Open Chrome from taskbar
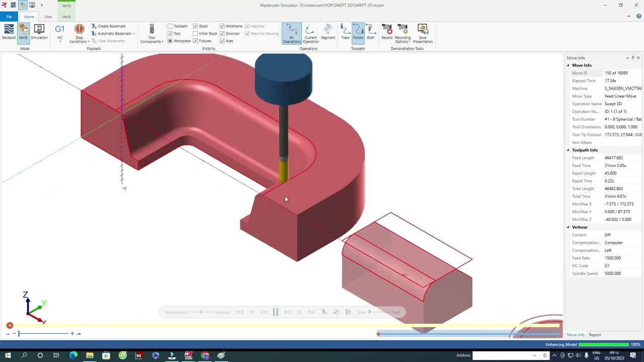Screen dimensions: 644x362 click(205, 355)
